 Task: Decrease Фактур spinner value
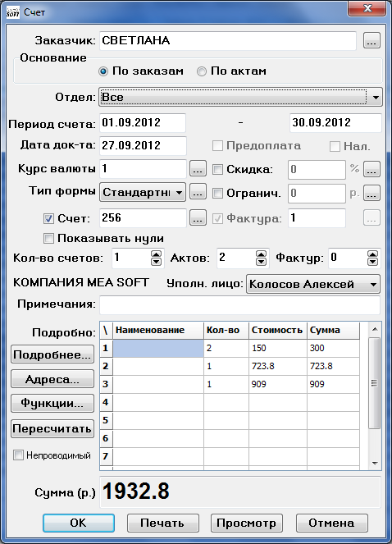click(372, 262)
